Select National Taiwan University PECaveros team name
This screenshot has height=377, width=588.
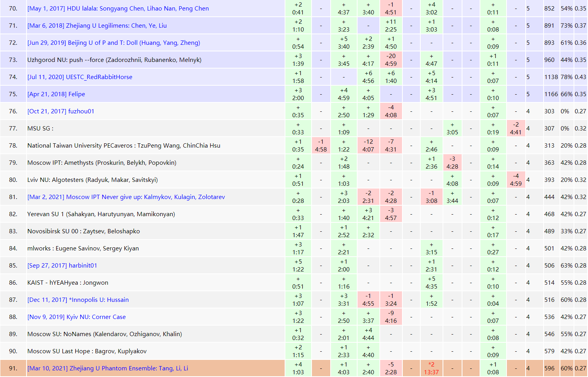pyautogui.click(x=124, y=146)
